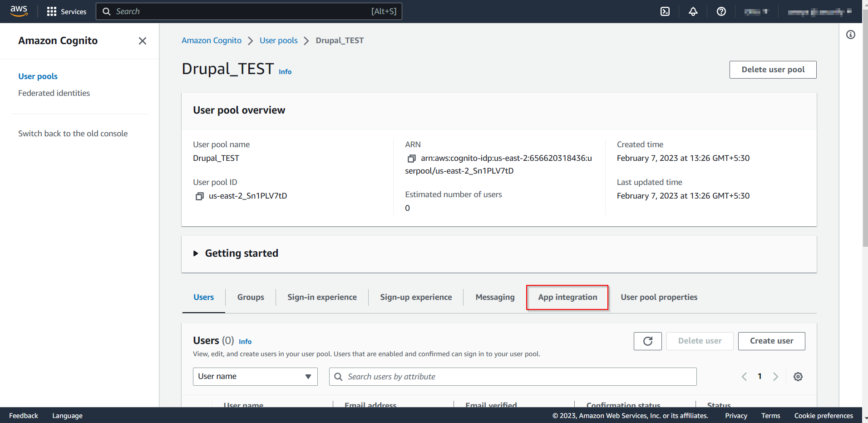868x423 pixels.
Task: Open the info panel icon
Action: coord(851,35)
